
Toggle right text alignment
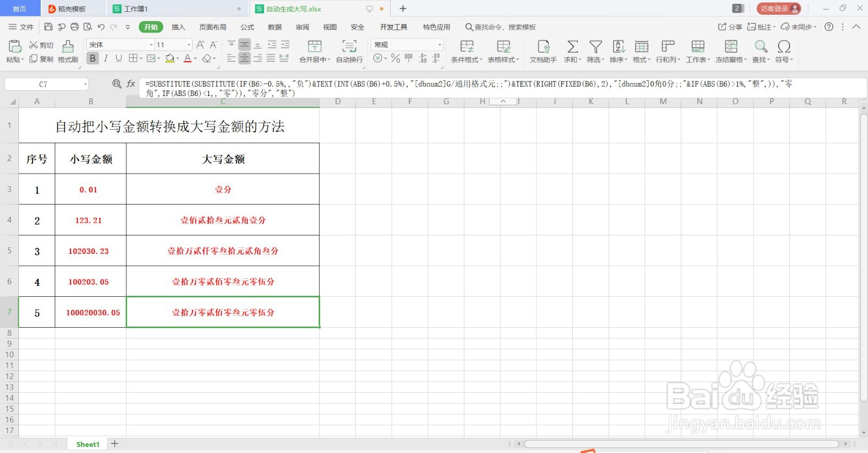(258, 59)
